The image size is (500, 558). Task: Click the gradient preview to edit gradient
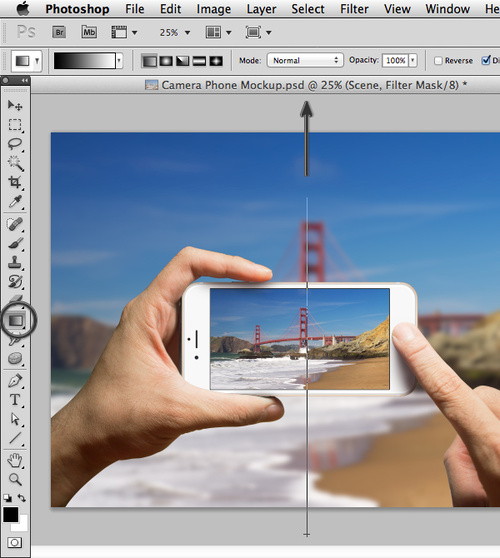tap(85, 61)
